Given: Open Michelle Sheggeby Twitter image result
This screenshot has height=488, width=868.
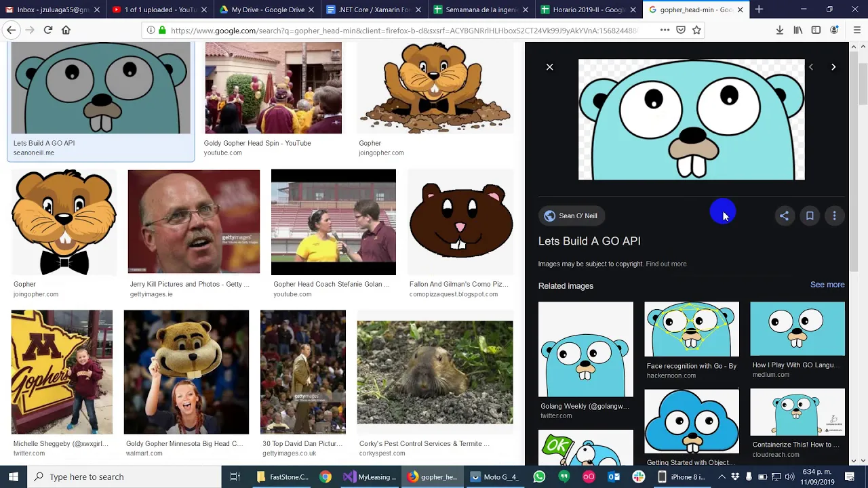Looking at the screenshot, I should click(x=62, y=371).
